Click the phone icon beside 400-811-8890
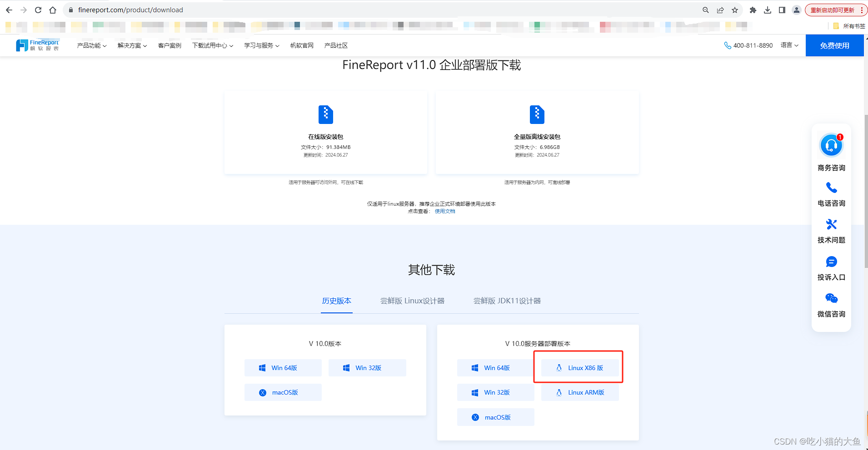The height and width of the screenshot is (450, 868). [728, 45]
